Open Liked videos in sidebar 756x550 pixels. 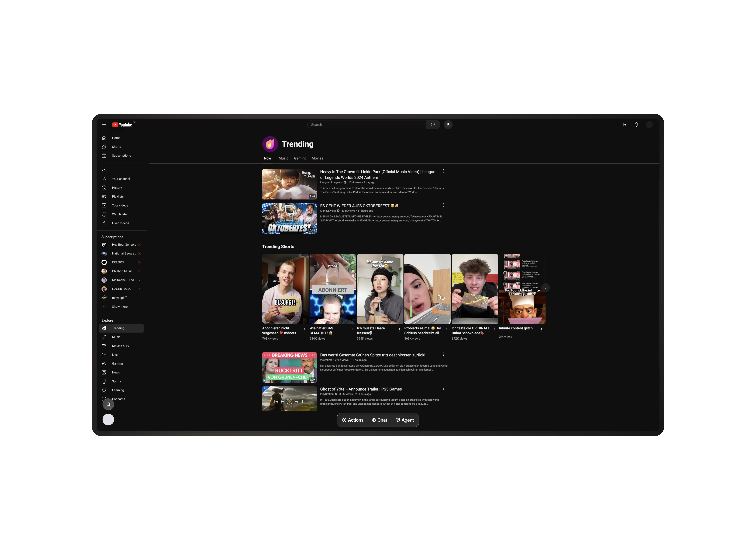click(120, 223)
